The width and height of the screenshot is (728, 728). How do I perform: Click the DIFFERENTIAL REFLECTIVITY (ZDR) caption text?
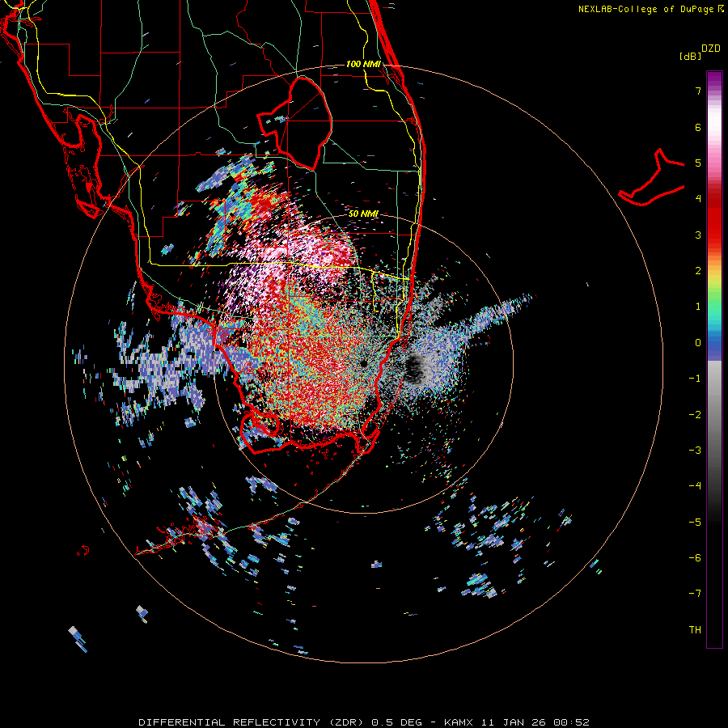click(x=251, y=722)
